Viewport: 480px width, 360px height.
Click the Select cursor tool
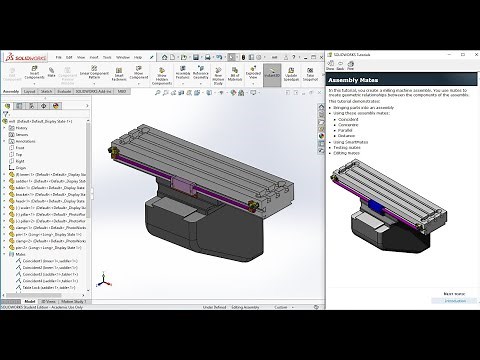(232, 57)
